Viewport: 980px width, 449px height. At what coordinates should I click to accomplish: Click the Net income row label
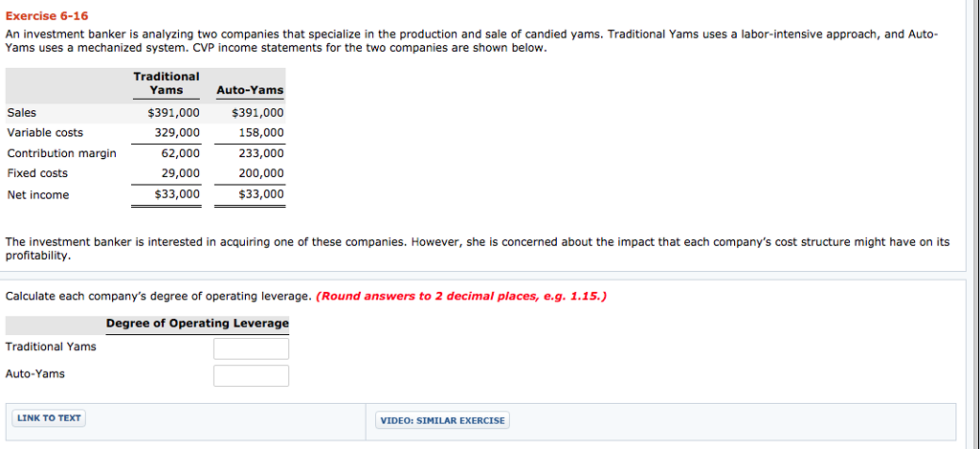pyautogui.click(x=38, y=195)
